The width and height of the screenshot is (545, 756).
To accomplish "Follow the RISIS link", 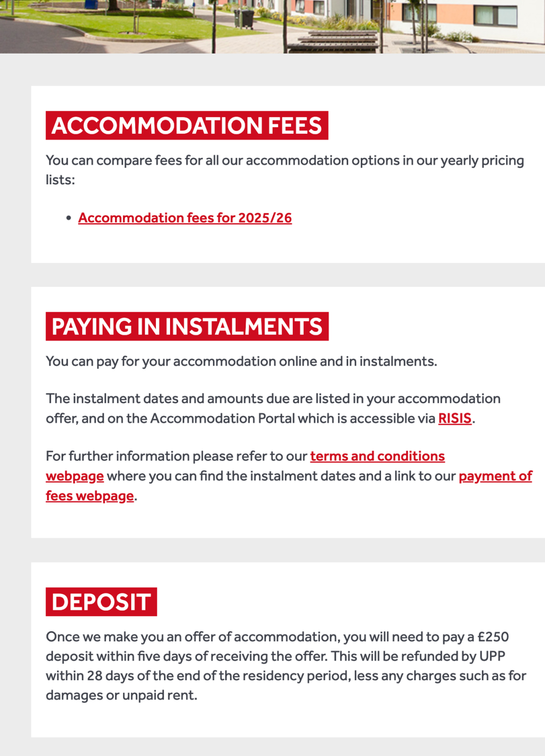I will click(455, 418).
